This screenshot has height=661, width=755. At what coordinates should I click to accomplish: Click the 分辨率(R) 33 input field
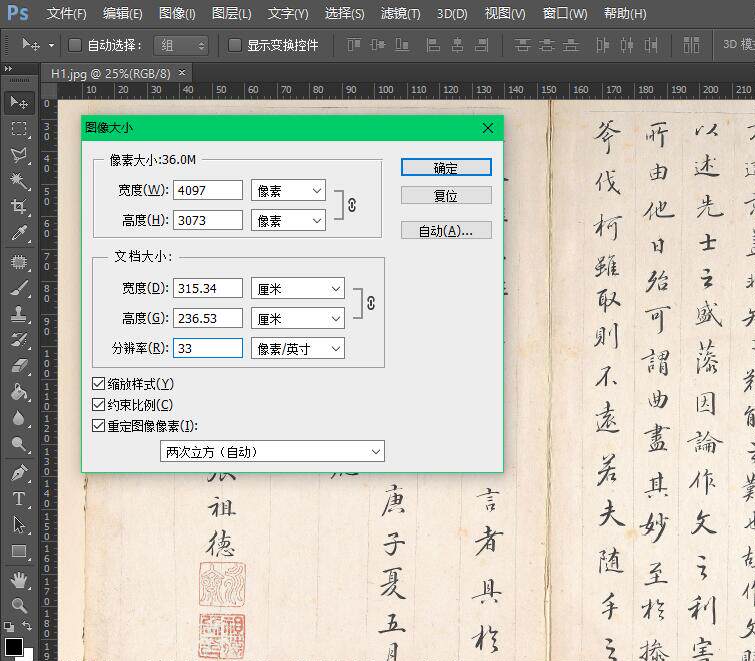(x=208, y=348)
